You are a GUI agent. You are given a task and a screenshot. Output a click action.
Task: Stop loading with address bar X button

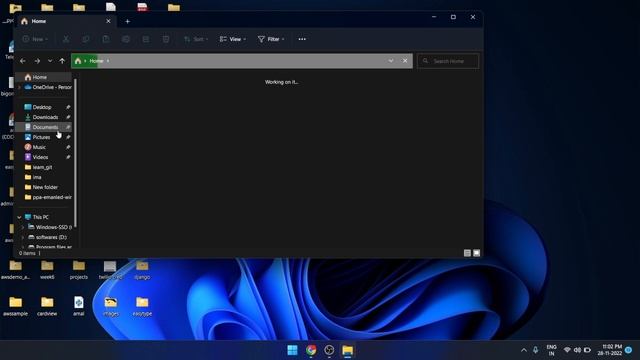tap(405, 61)
